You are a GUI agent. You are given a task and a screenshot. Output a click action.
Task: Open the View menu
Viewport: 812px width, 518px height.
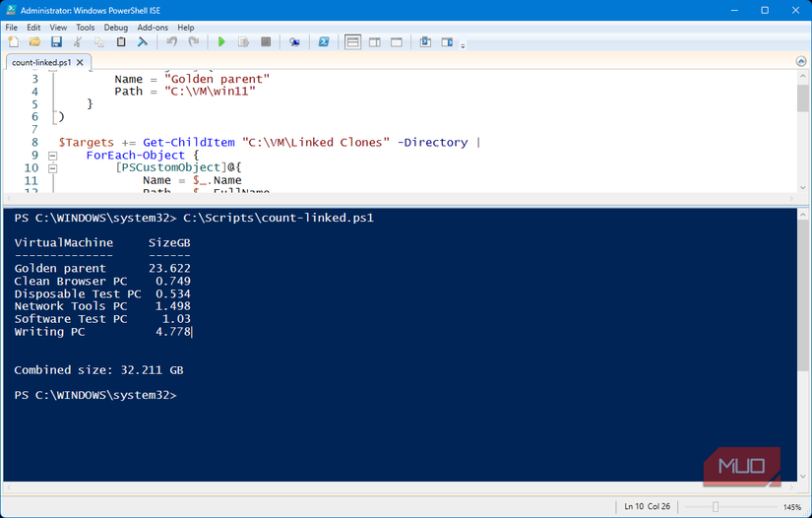[x=58, y=28]
